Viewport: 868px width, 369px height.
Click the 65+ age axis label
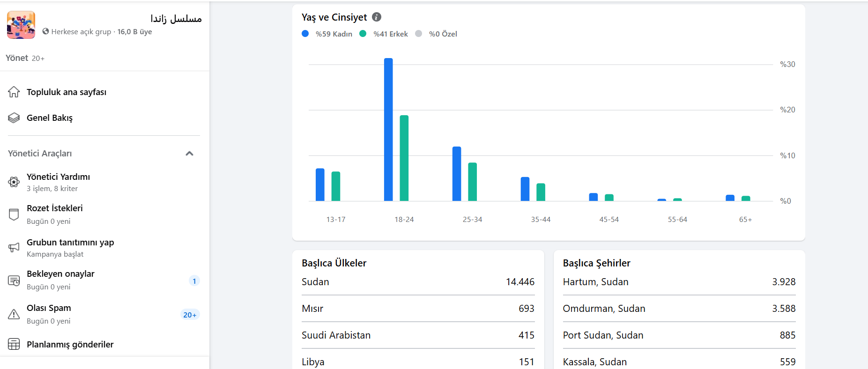[745, 219]
